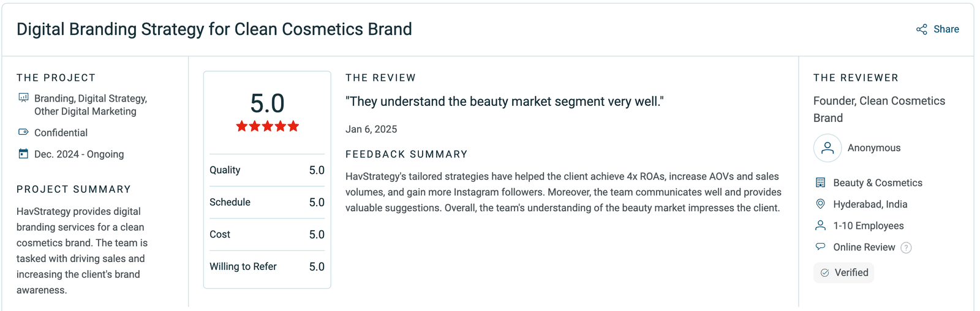Image resolution: width=980 pixels, height=311 pixels.
Task: Click the Share icon
Action: [921, 29]
